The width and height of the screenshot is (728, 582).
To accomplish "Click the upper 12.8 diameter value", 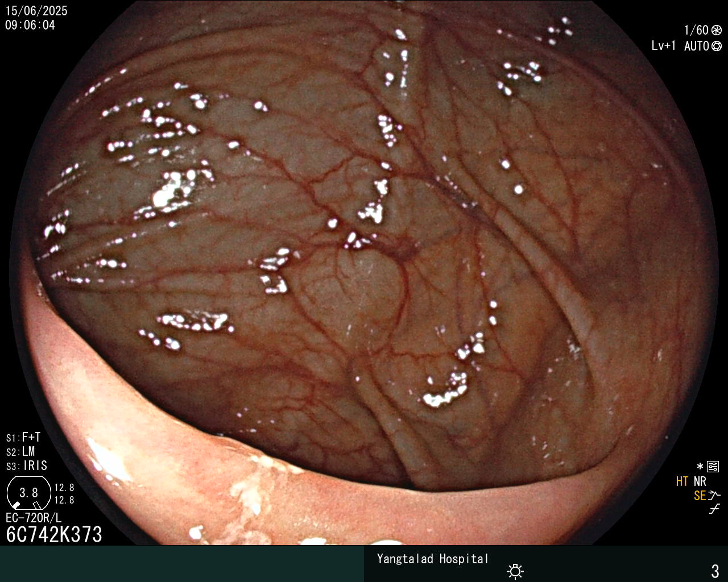I will coord(64,488).
